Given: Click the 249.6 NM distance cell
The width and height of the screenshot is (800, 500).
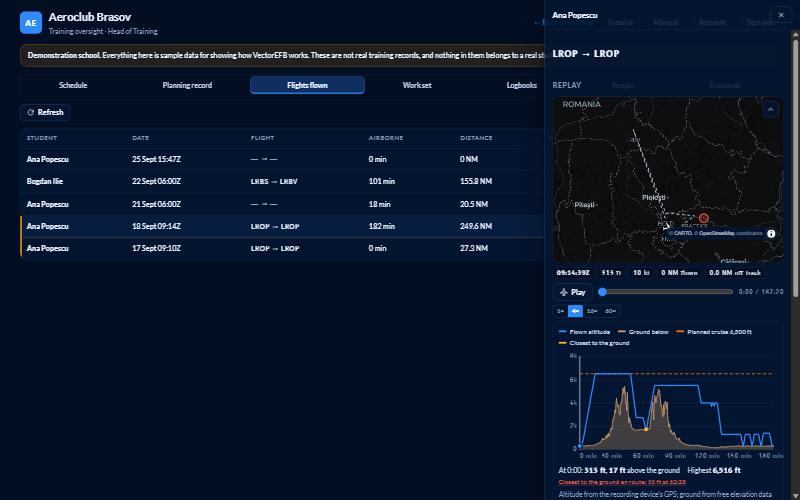Looking at the screenshot, I should coord(476,226).
